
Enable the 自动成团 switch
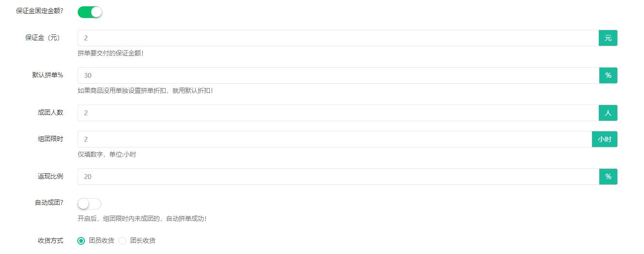[89, 204]
